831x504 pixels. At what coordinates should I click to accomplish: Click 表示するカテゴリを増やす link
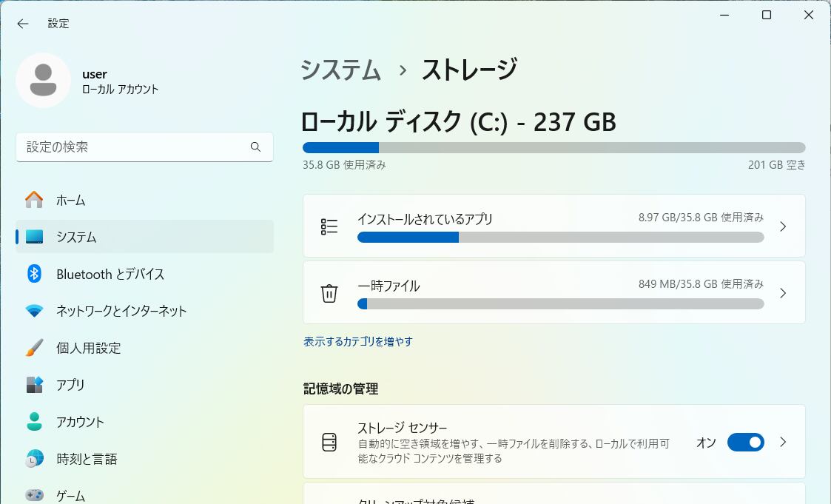[x=358, y=342]
